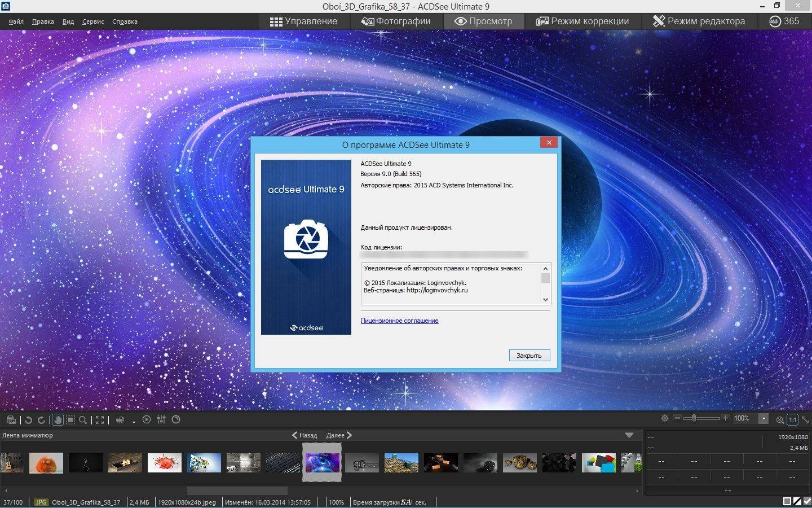812x508 pixels.
Task: Collapse filmstrip with triangle arrow
Action: coord(629,435)
